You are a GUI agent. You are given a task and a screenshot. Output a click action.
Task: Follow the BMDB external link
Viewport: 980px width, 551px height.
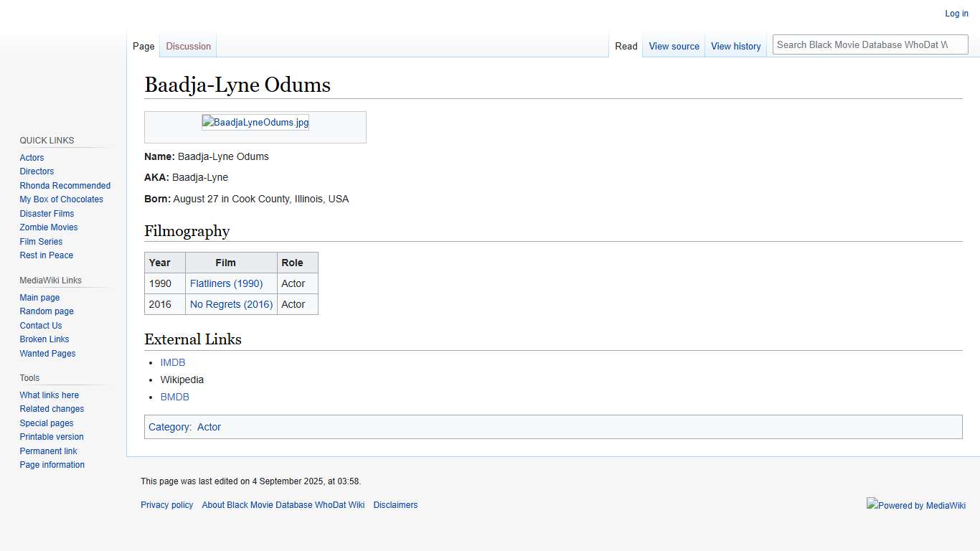[174, 397]
